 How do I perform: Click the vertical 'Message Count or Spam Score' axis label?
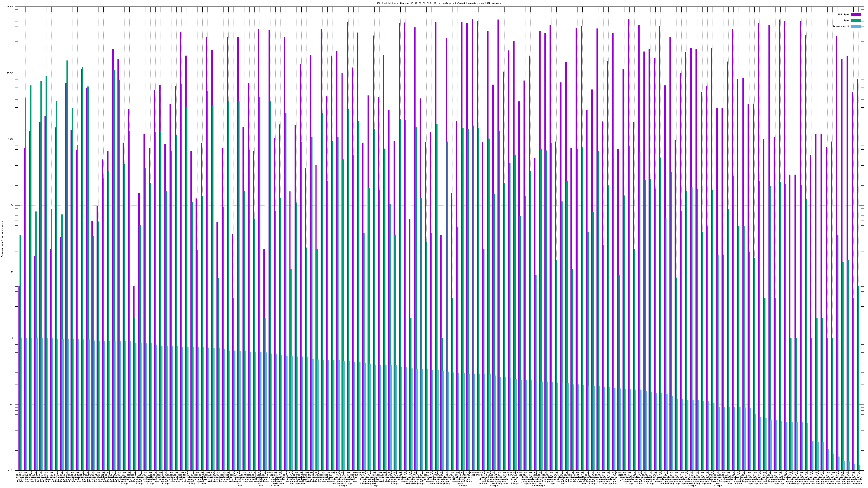(2, 239)
